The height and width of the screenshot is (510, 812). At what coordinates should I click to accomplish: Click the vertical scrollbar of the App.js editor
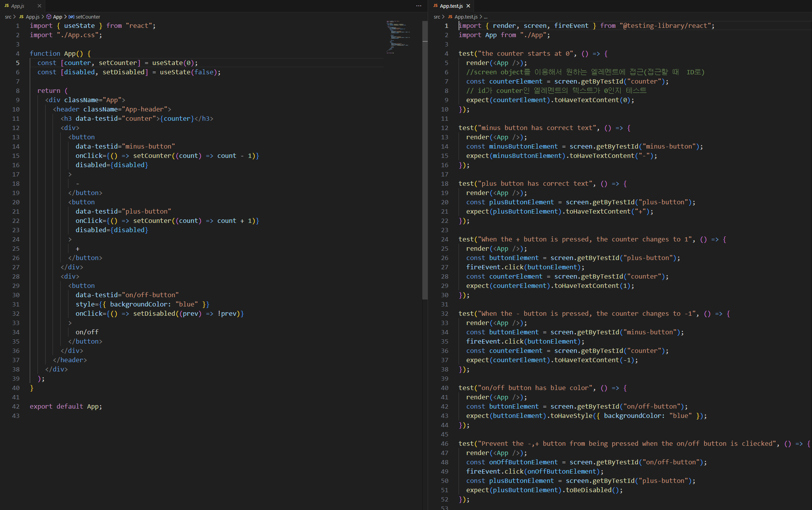point(425,160)
